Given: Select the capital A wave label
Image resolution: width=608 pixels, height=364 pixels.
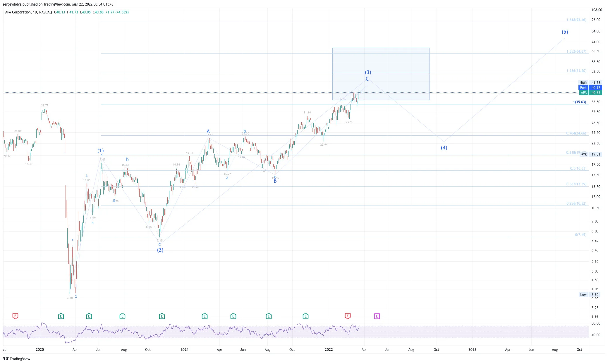Looking at the screenshot, I should (208, 131).
